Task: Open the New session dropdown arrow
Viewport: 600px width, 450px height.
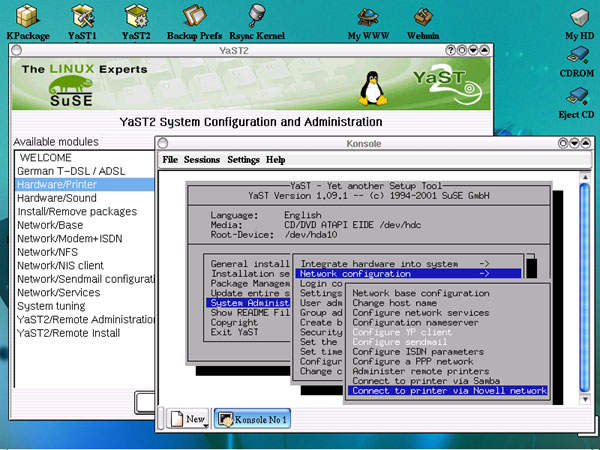Action: click(x=206, y=426)
